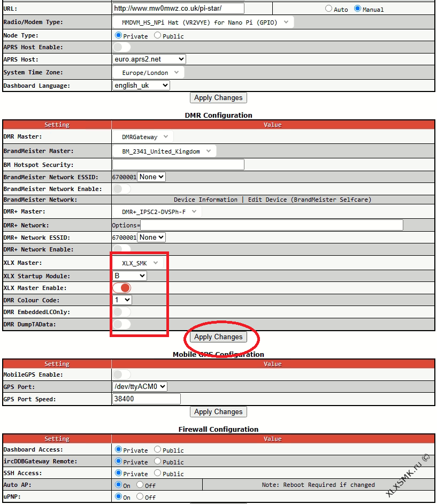Set ircDDBGateway Remote to Public
The image size is (437, 504).
coord(157,461)
